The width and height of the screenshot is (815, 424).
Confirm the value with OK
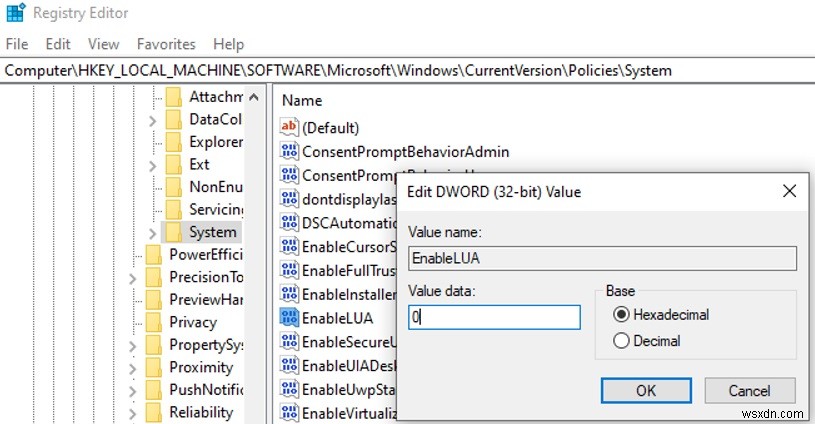click(x=645, y=390)
